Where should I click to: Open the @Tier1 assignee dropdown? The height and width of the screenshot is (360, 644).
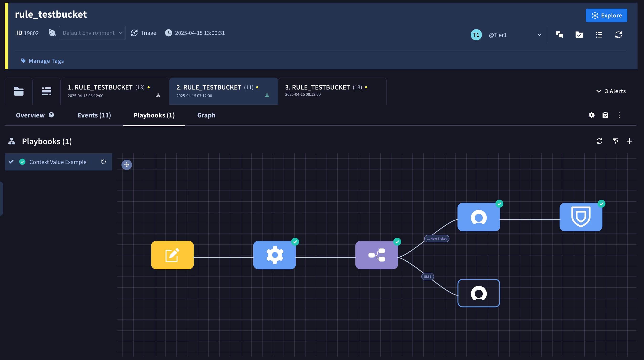515,35
